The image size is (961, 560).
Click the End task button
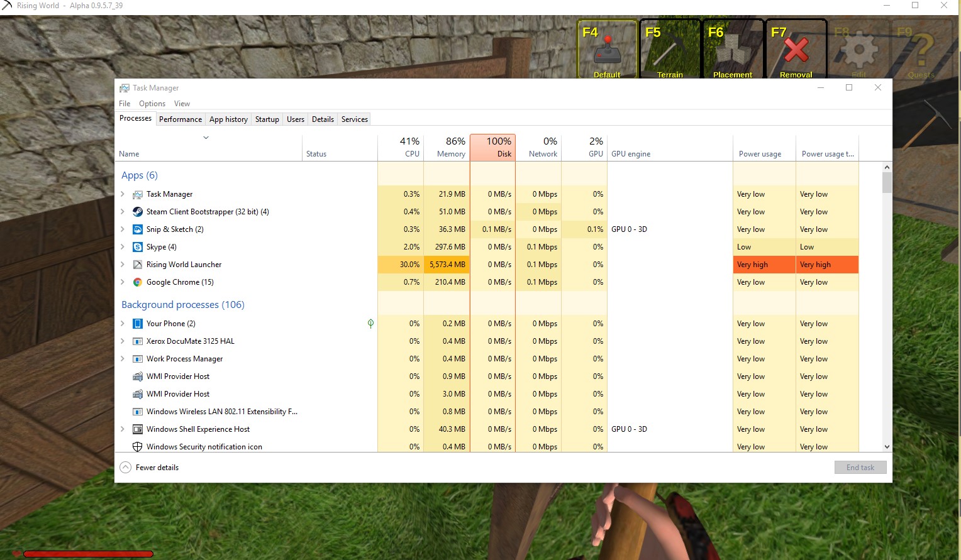[860, 468]
